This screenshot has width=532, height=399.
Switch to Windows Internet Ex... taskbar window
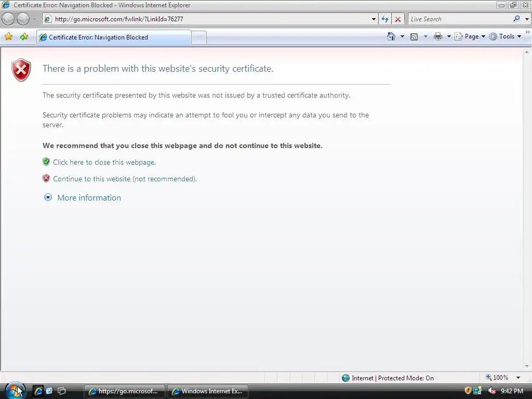click(208, 391)
